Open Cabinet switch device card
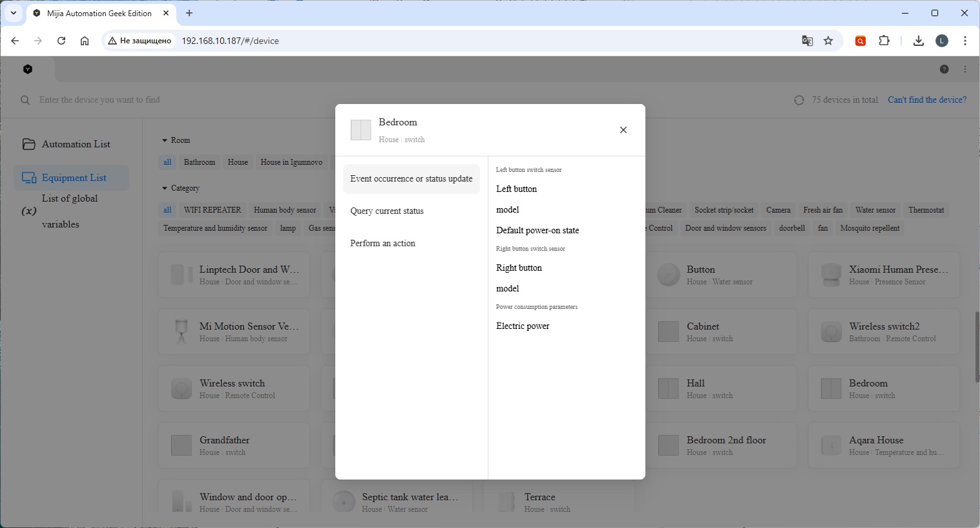This screenshot has height=528, width=980. pyautogui.click(x=722, y=332)
